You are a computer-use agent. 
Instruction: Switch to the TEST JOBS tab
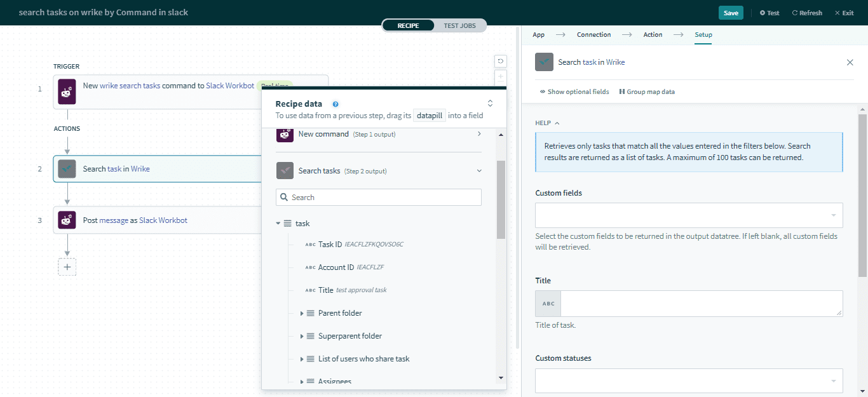(460, 25)
